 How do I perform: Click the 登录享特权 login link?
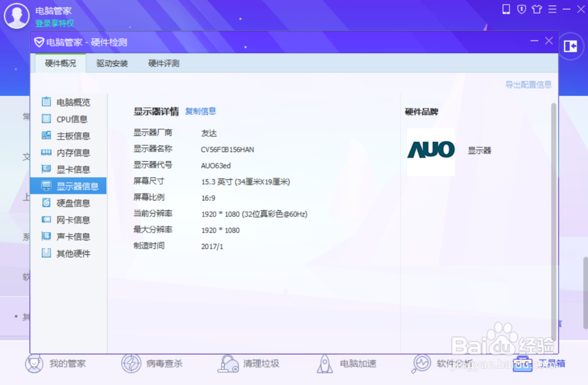click(x=55, y=24)
